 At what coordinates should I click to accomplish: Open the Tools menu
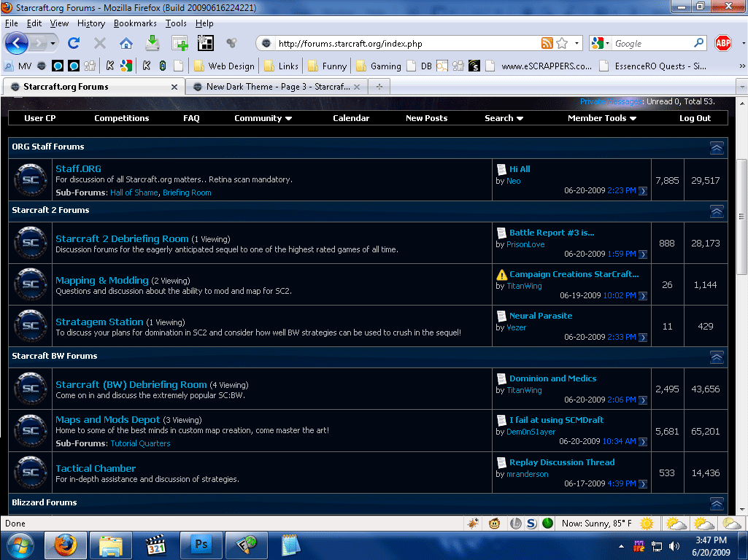click(176, 23)
